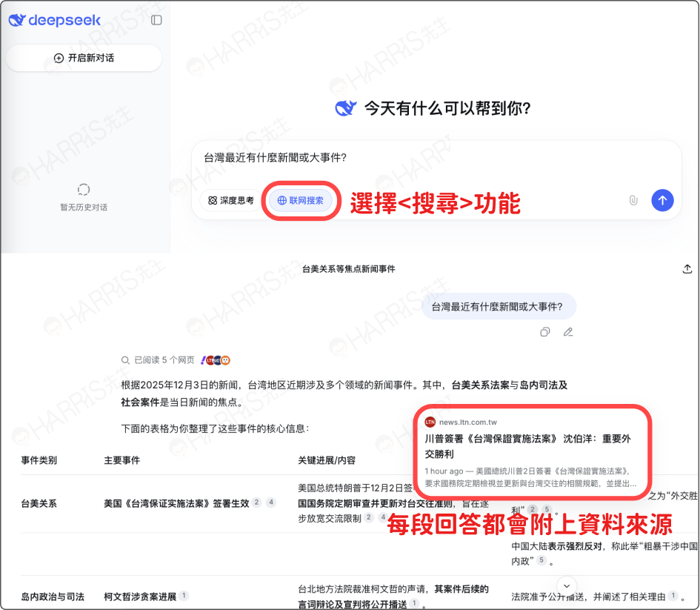Send the message with blue arrow icon
700x610 pixels.
(662, 200)
